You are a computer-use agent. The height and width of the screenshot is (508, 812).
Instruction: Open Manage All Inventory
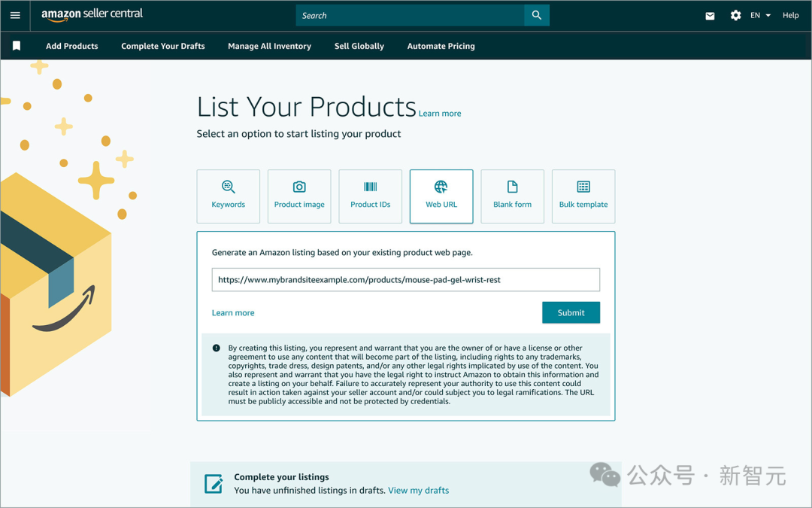(x=269, y=46)
